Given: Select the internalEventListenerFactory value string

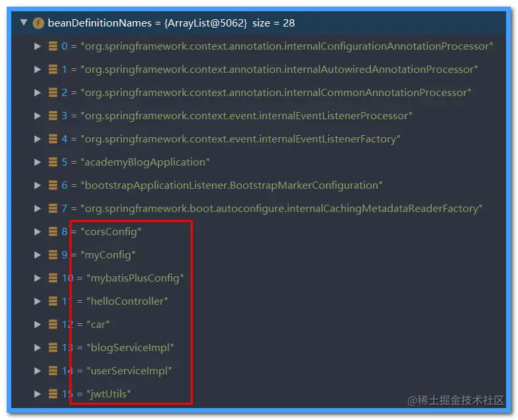Looking at the screenshot, I should tap(240, 139).
